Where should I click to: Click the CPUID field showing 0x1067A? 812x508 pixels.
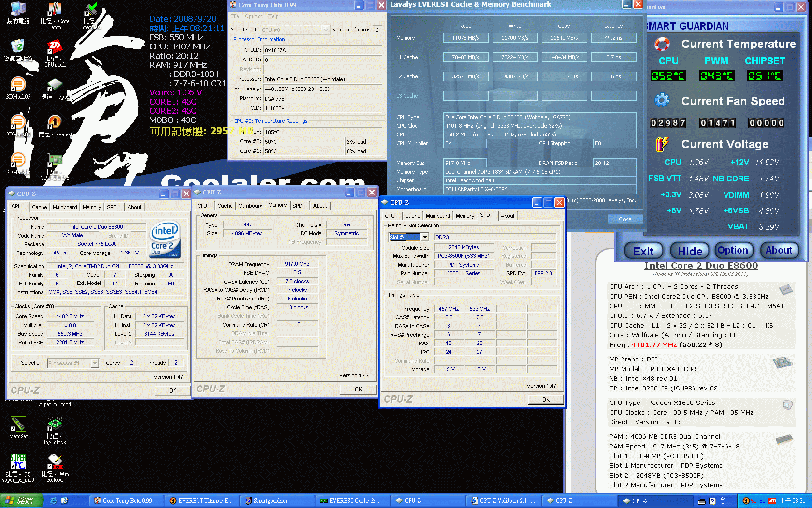pos(322,50)
